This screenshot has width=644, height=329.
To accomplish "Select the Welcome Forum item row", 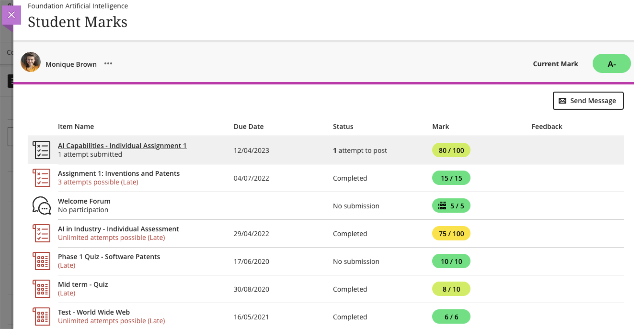I will coord(84,201).
